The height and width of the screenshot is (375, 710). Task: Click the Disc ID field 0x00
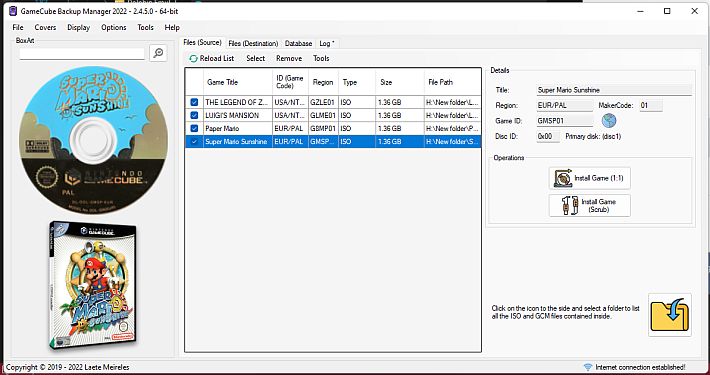click(x=548, y=136)
